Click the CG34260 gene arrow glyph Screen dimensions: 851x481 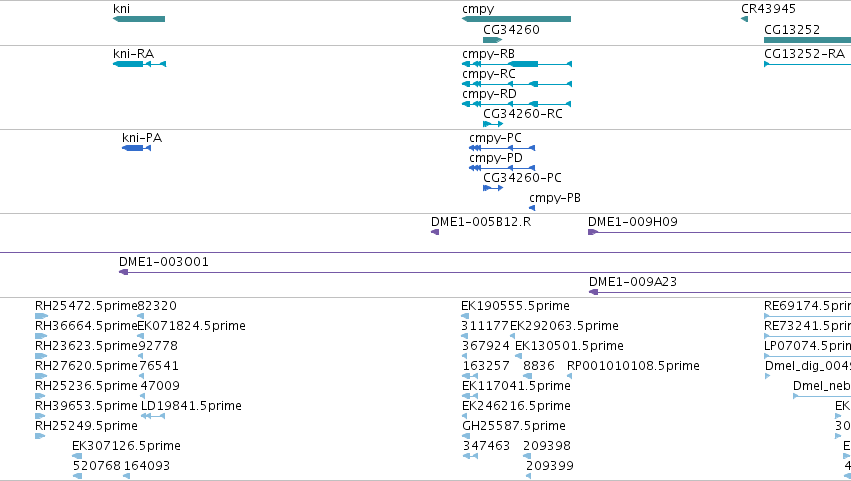492,40
